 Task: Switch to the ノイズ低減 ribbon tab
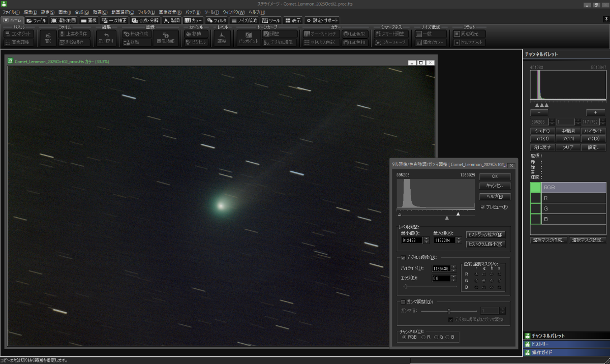[244, 20]
